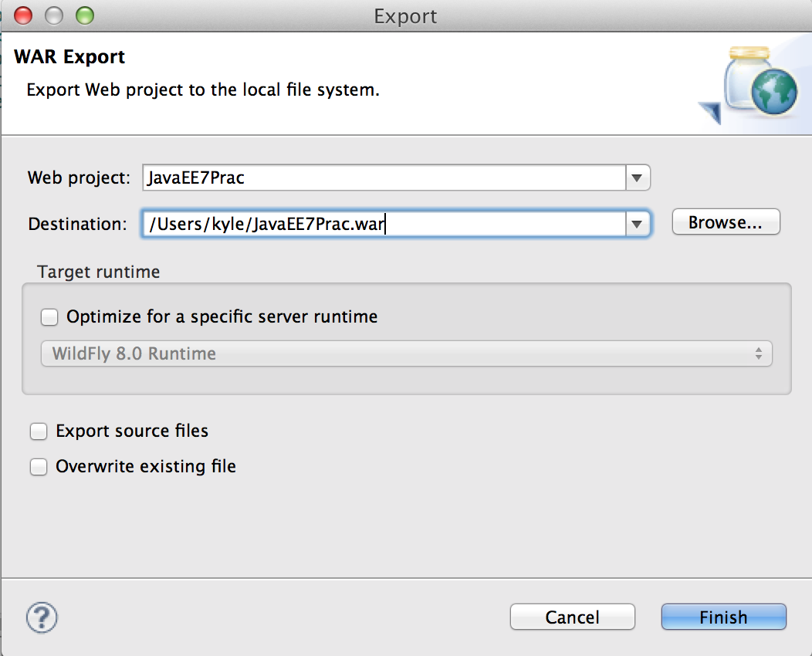Click the red close window button
The image size is (812, 656).
point(23,15)
